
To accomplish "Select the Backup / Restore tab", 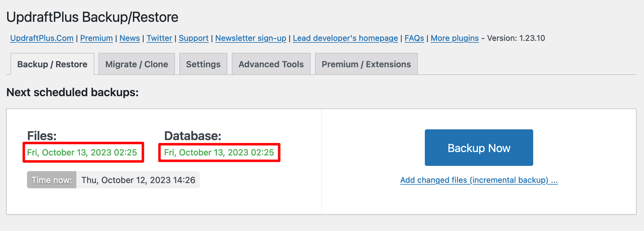I will (52, 64).
